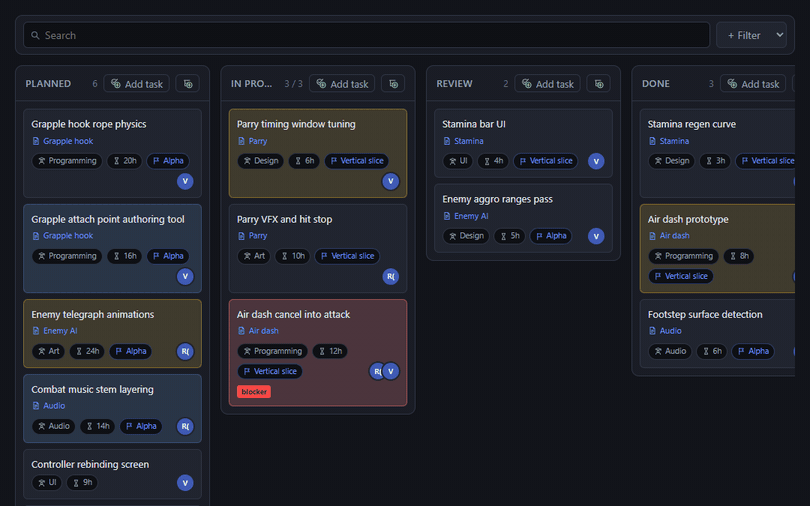Click Vertical slice milestone on Parry timing tuning

click(x=357, y=161)
